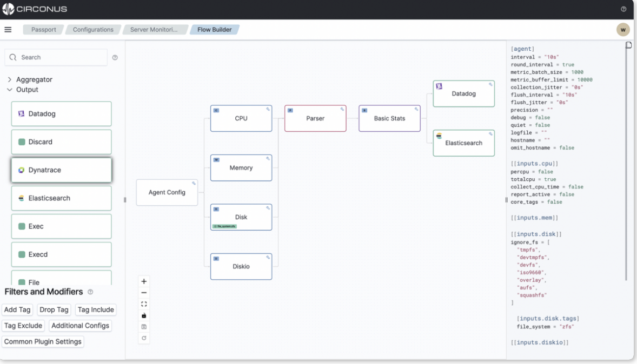Select the Exec output plugin
Viewport: 637px width, 364px height.
coord(61,226)
